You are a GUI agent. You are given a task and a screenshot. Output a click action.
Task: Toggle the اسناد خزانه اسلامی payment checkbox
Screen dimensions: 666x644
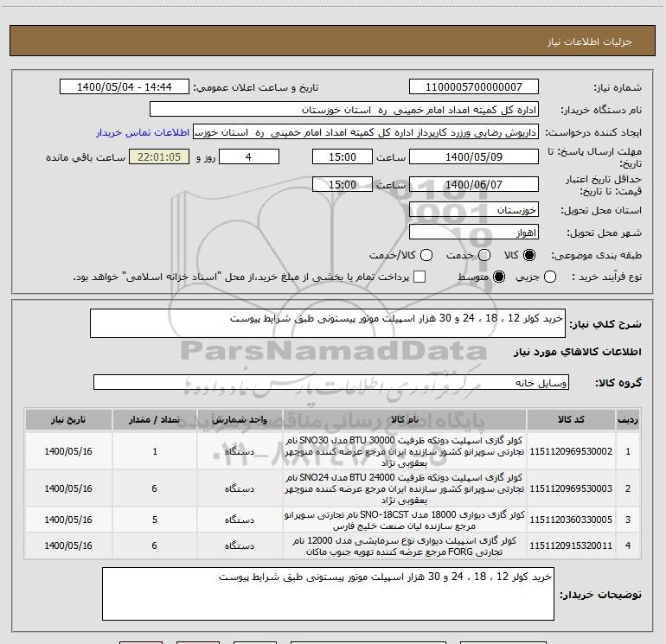click(x=419, y=277)
